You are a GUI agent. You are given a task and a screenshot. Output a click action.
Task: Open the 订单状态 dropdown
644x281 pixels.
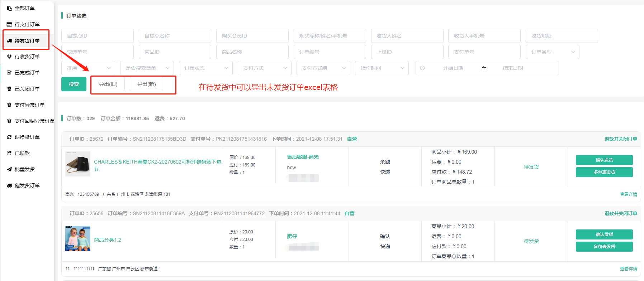206,68
